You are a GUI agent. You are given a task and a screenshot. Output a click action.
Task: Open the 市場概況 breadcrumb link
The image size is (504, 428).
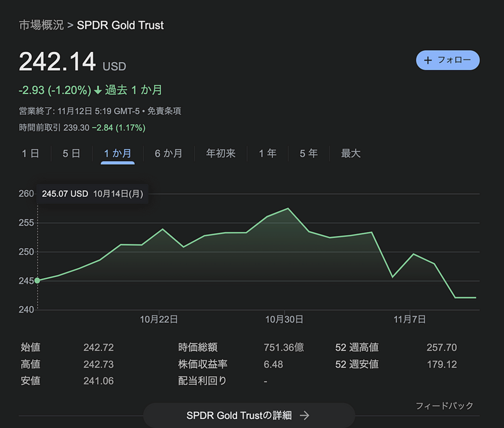coord(41,25)
